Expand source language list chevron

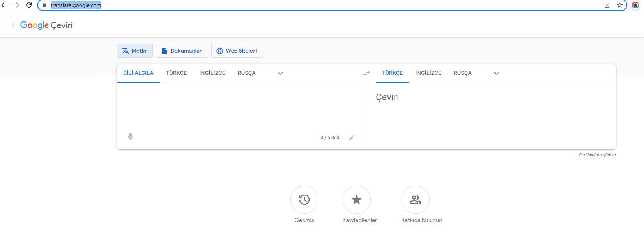click(x=280, y=73)
